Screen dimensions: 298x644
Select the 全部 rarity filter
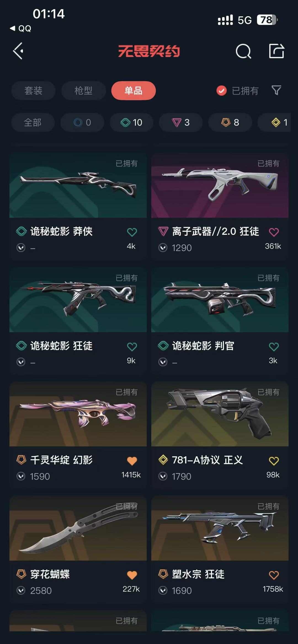pos(33,122)
